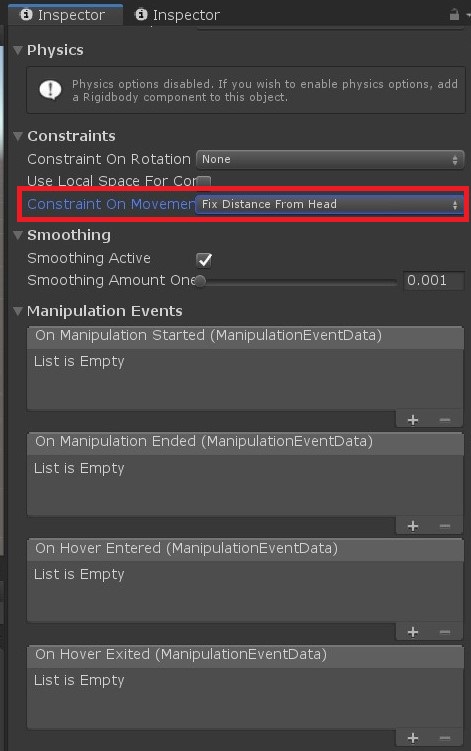
Task: Toggle Use Local Space For Constraint checkbox
Action: (x=204, y=182)
